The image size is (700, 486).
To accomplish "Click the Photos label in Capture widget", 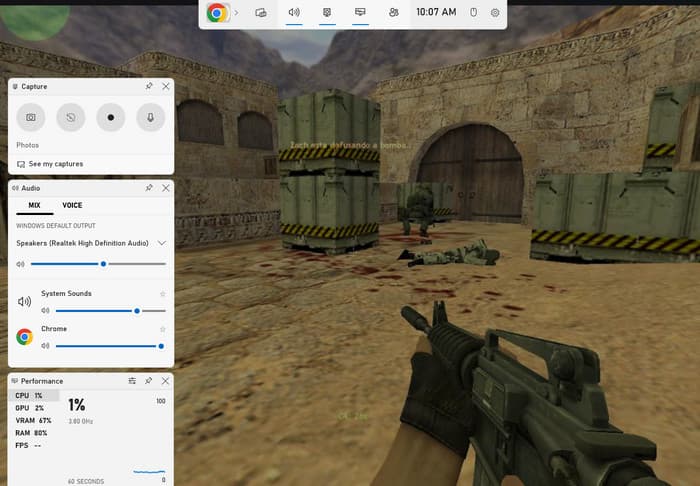I will pyautogui.click(x=28, y=145).
